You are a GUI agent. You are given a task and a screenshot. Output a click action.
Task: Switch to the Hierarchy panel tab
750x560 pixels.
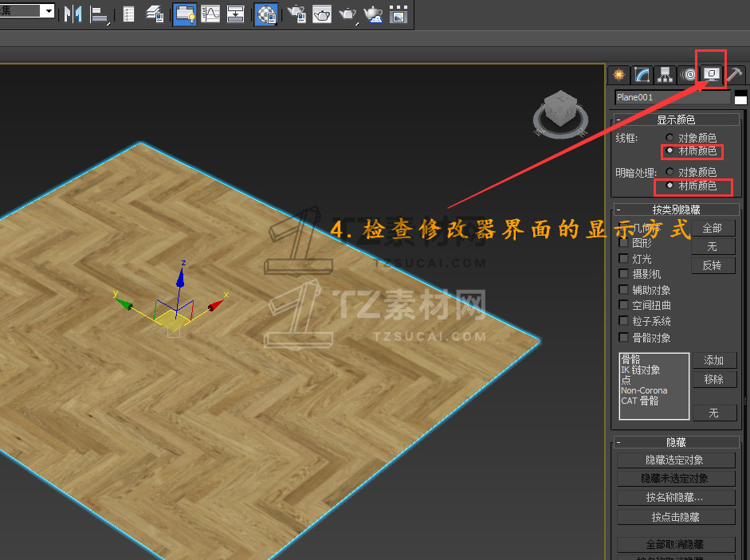pos(665,75)
